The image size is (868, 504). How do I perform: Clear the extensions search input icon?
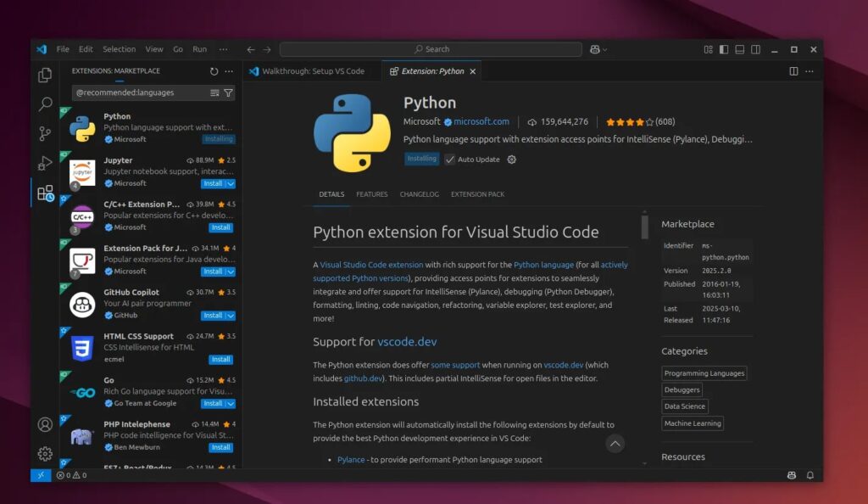coord(214,92)
